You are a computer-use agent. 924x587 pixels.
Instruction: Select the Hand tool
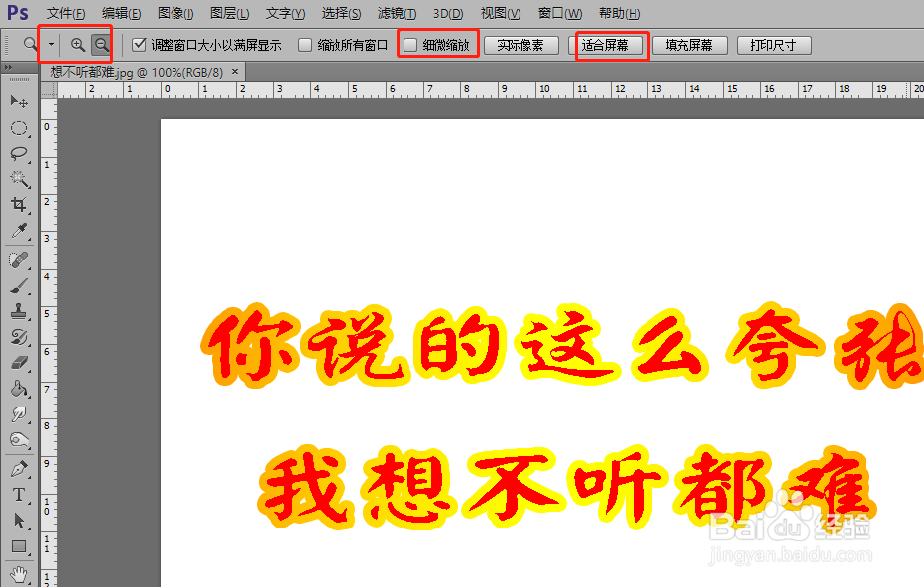[x=18, y=572]
